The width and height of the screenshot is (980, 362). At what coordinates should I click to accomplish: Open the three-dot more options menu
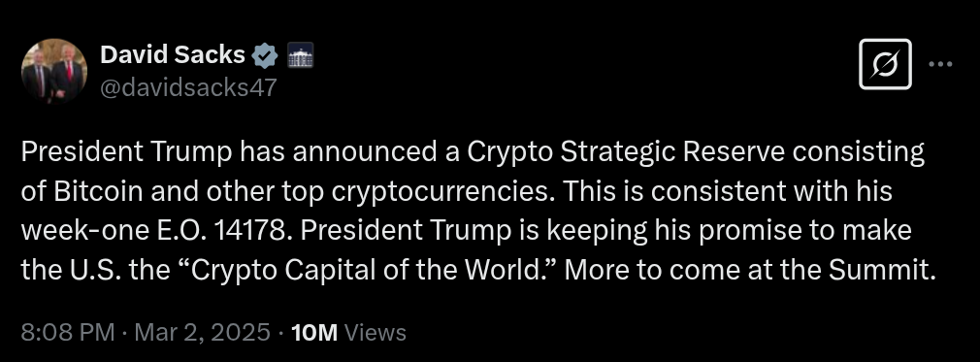[x=940, y=64]
